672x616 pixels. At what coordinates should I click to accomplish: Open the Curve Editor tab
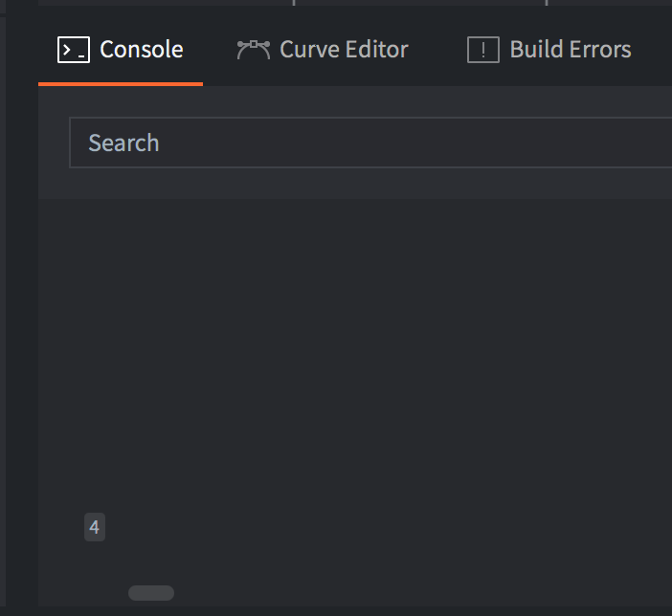(x=323, y=50)
